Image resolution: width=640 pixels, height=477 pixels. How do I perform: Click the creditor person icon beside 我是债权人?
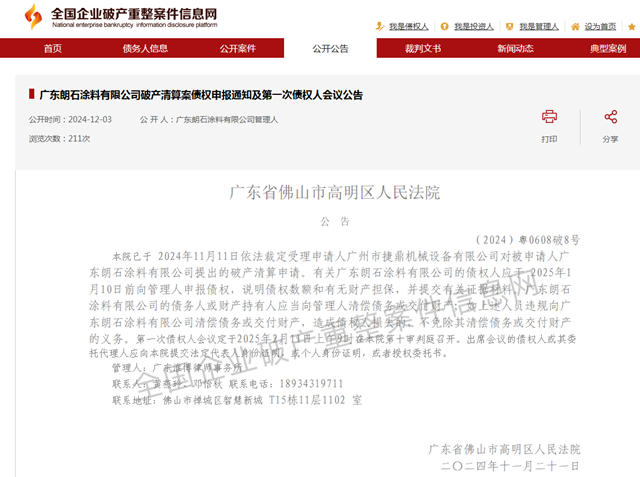[380, 27]
